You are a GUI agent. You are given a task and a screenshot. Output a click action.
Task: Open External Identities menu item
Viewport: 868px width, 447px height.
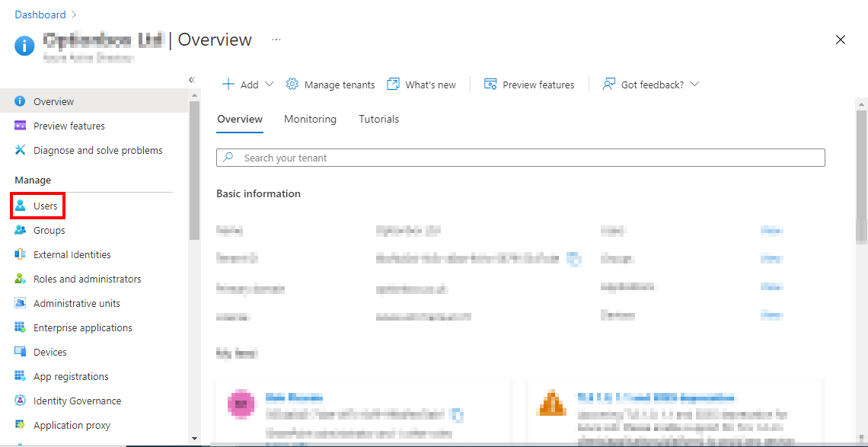point(94,254)
